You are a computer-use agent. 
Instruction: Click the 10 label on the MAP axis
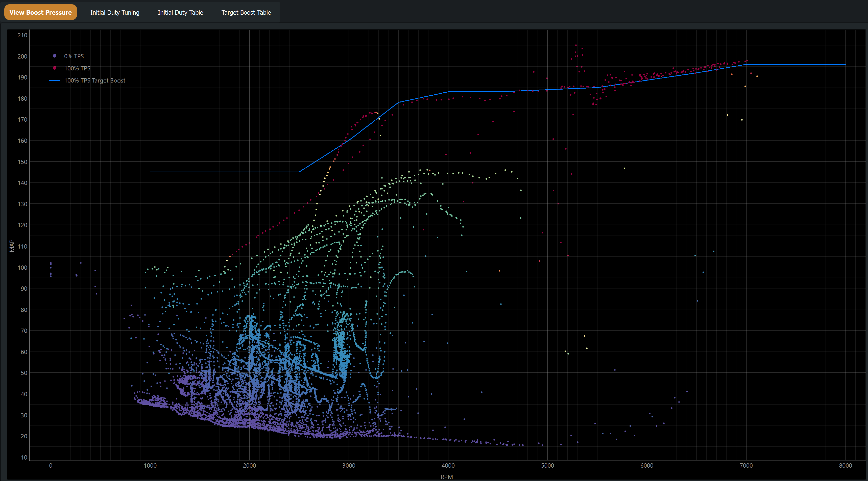coord(24,458)
